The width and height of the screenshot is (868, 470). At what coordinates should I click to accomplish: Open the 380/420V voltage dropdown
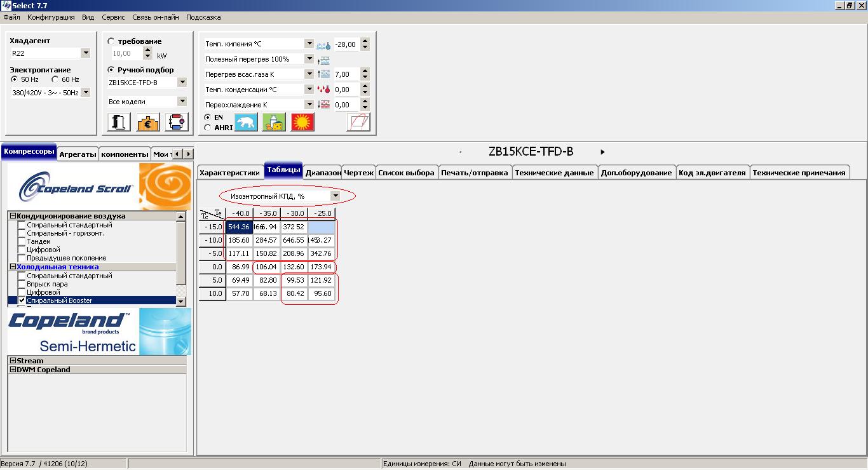coord(86,93)
